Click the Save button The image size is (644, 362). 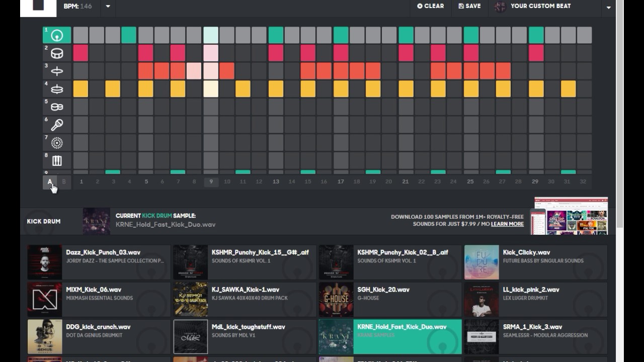pyautogui.click(x=469, y=6)
